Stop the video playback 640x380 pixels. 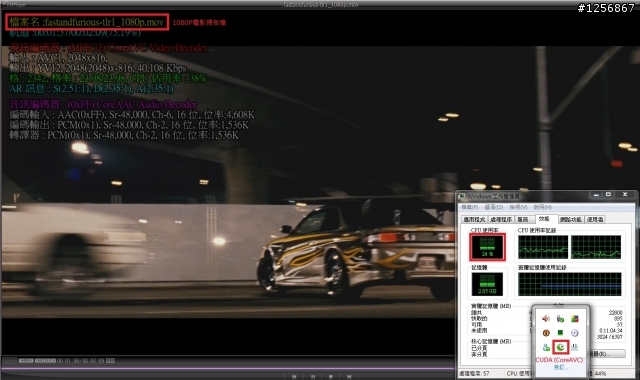pyautogui.click(x=331, y=376)
